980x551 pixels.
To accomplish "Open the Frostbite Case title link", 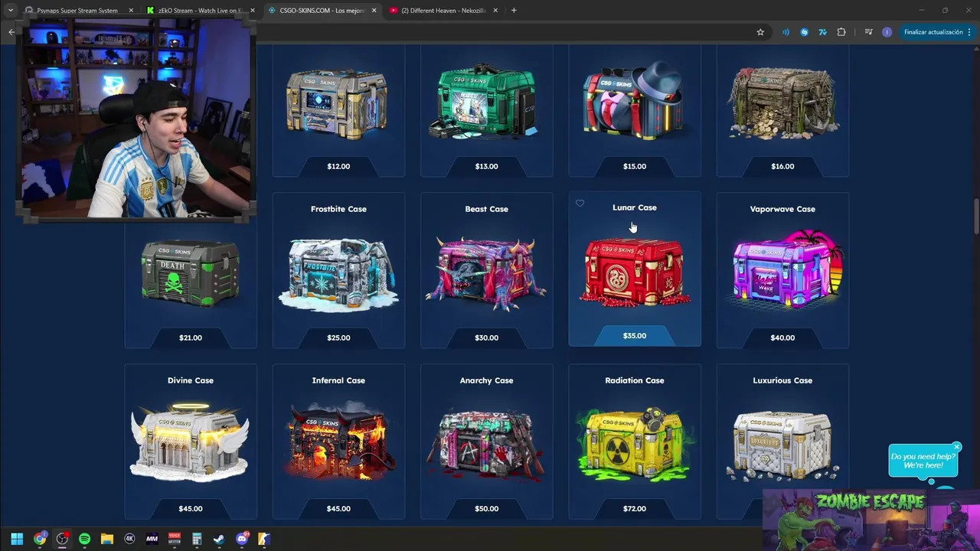I will tap(338, 209).
